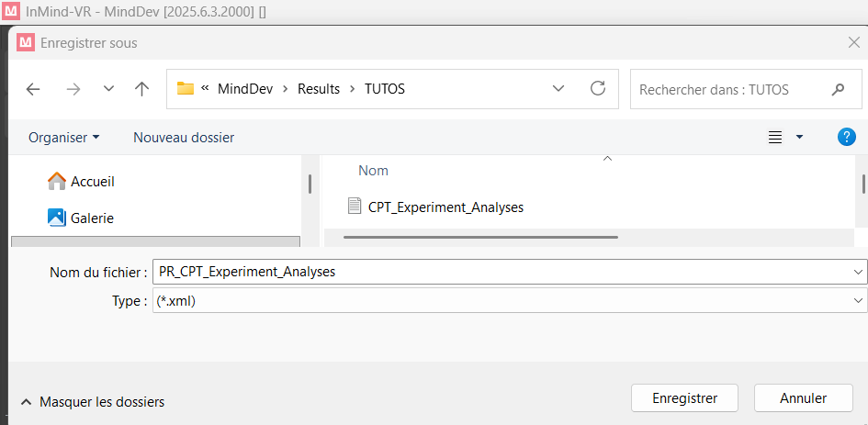
Task: Open recent locations dropdown chevron
Action: (x=108, y=89)
